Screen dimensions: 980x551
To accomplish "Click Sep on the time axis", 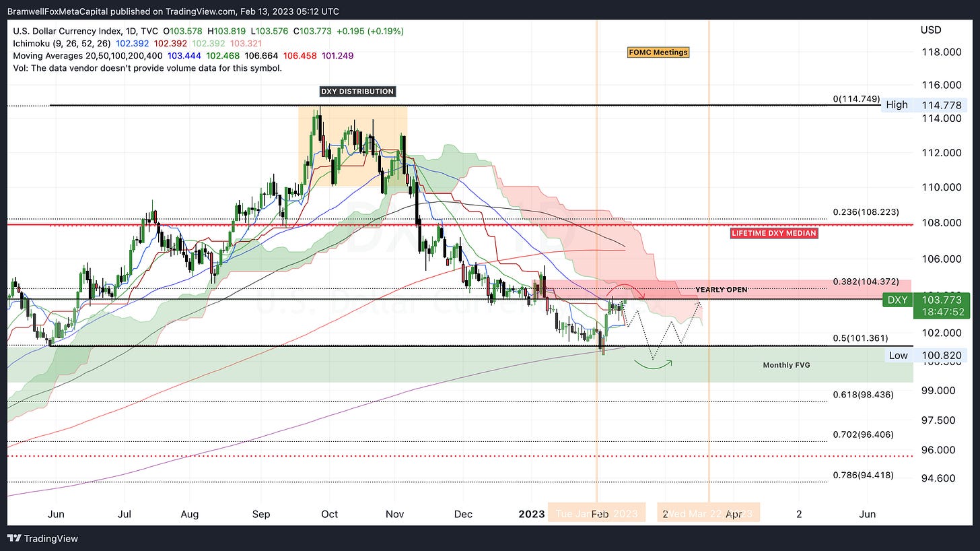I will (x=261, y=514).
